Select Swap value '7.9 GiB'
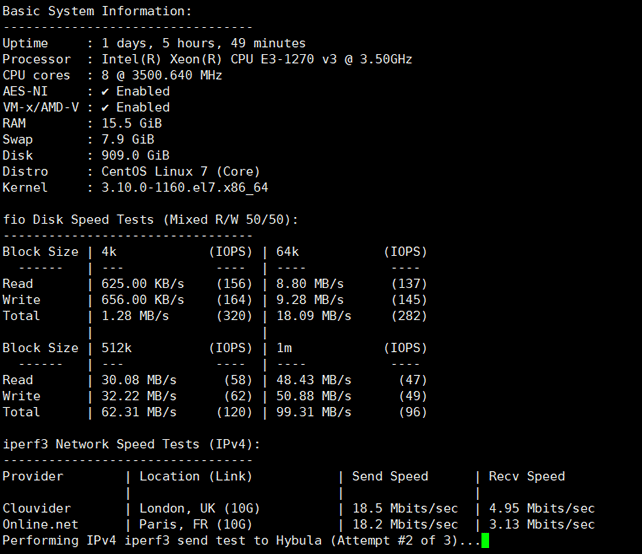 point(128,140)
